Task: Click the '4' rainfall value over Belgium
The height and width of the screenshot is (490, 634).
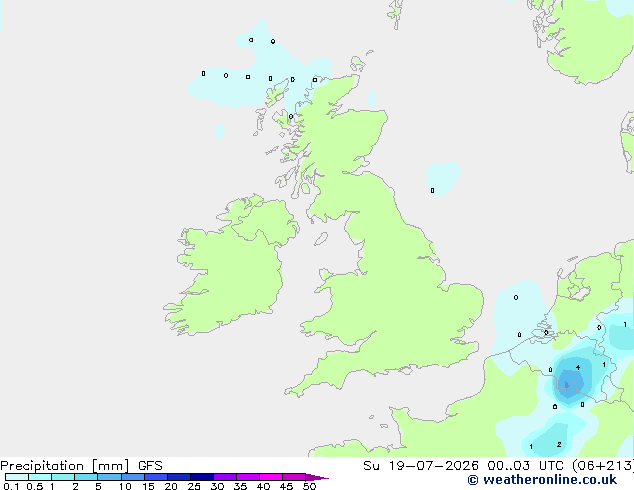Action: [x=578, y=368]
